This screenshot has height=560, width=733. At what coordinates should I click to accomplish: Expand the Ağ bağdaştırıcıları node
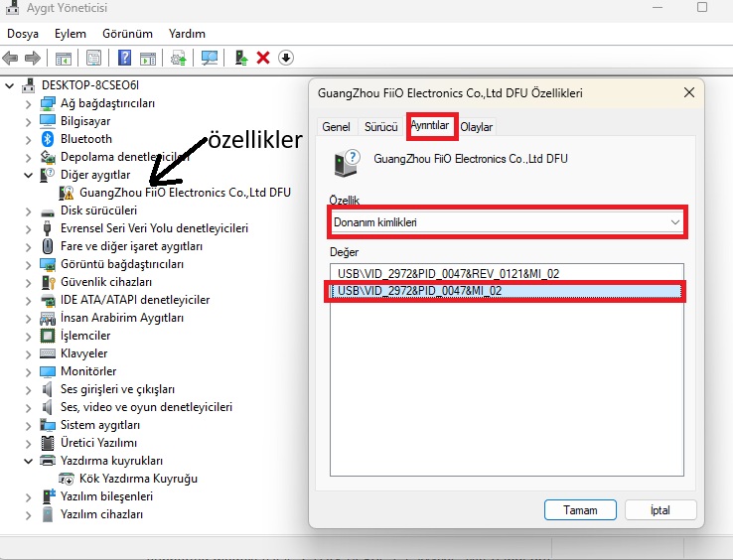pyautogui.click(x=28, y=104)
